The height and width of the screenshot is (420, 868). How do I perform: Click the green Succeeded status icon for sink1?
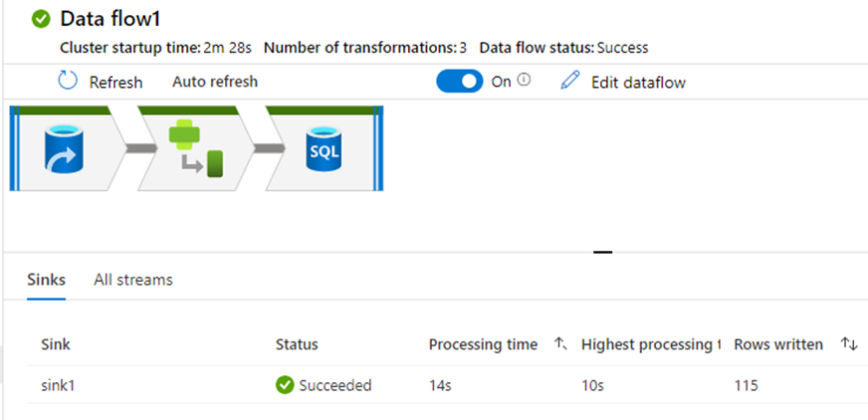click(x=284, y=385)
